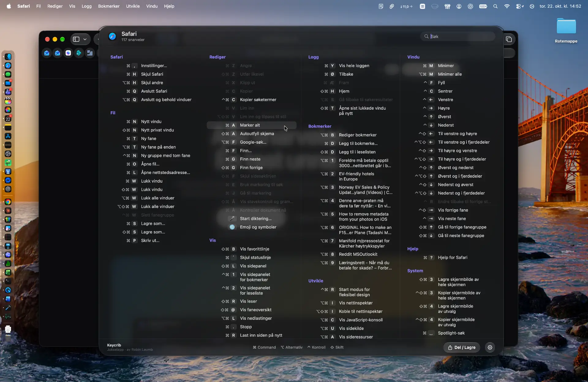Select the Marker alt shortcut row

click(251, 125)
